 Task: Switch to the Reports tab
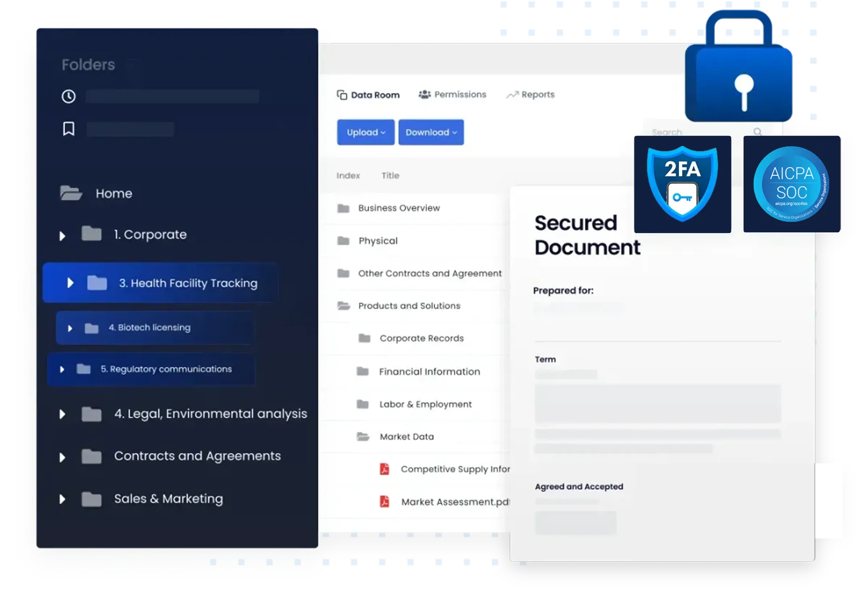tap(530, 95)
